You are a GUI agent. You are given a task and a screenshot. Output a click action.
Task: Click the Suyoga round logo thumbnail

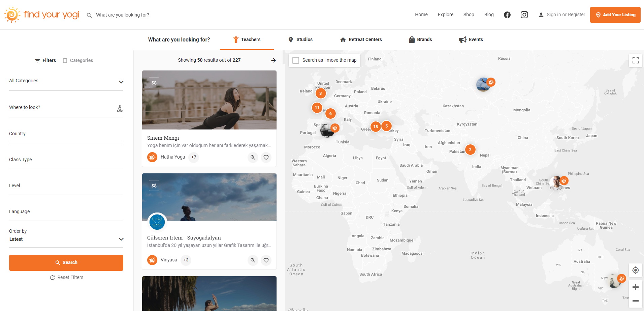[157, 222]
